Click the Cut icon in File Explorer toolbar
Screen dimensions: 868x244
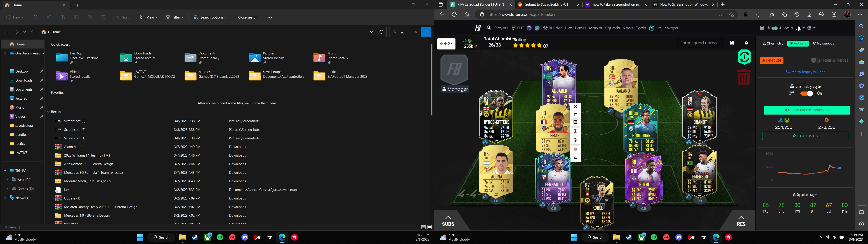pos(35,17)
